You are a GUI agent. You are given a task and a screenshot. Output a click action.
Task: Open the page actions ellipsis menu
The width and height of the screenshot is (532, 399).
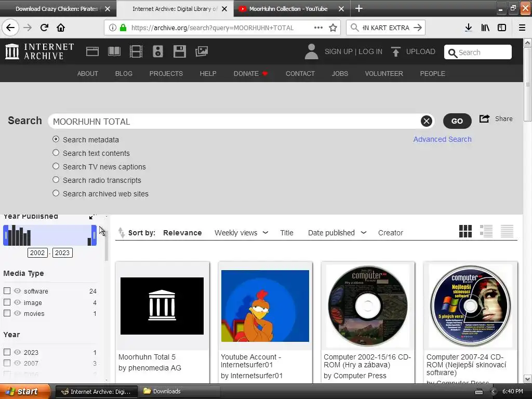pyautogui.click(x=318, y=28)
